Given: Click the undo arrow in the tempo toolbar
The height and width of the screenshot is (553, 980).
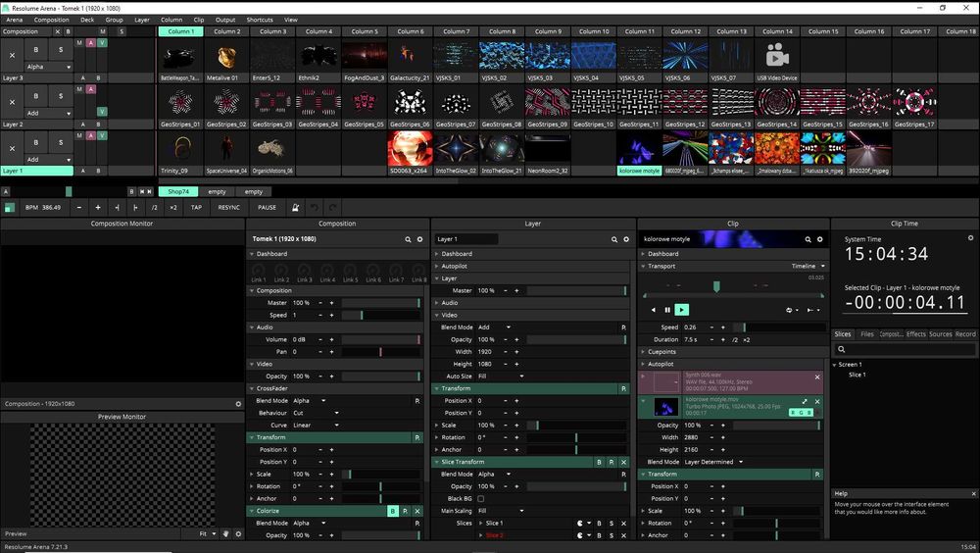Looking at the screenshot, I should [316, 208].
